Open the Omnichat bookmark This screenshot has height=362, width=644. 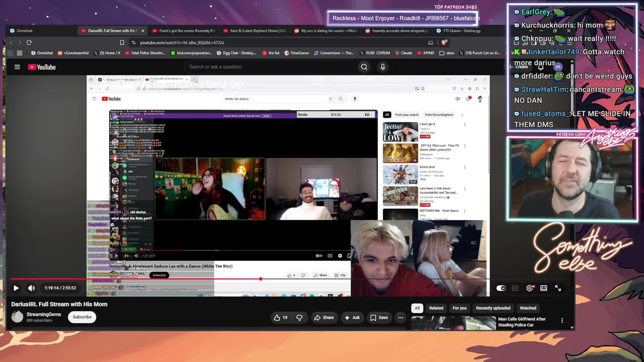pyautogui.click(x=42, y=53)
